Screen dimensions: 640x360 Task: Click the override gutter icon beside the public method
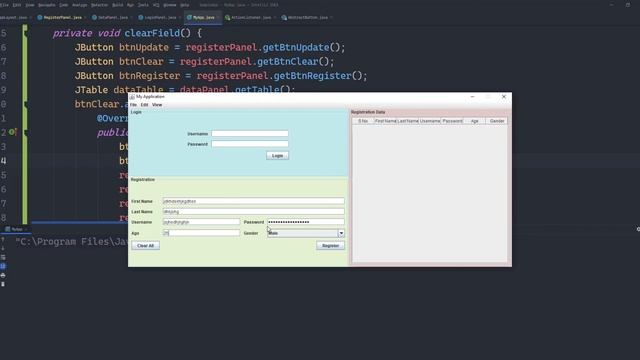[13, 132]
